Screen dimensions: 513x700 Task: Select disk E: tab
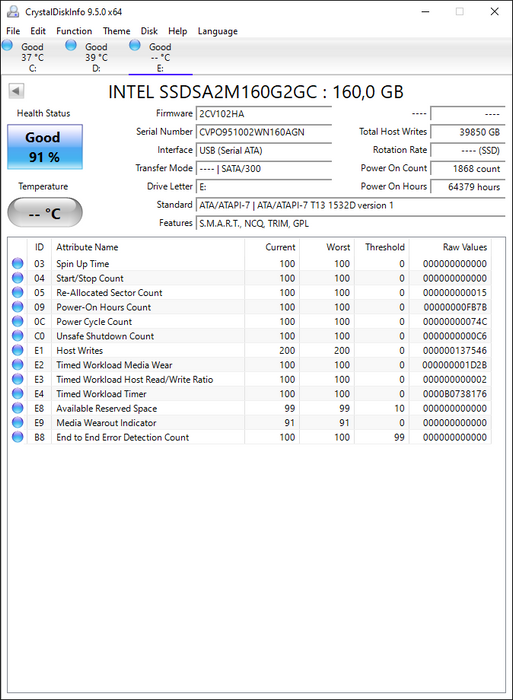point(160,57)
